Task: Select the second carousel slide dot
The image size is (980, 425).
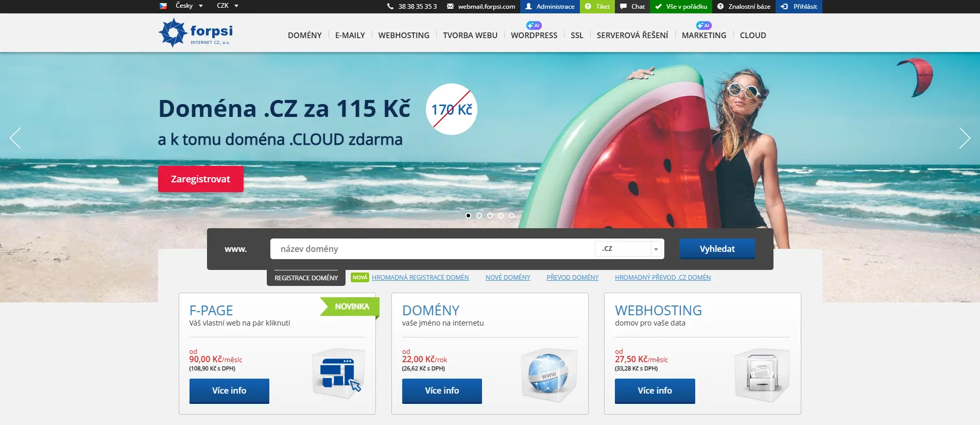Action: (x=479, y=216)
